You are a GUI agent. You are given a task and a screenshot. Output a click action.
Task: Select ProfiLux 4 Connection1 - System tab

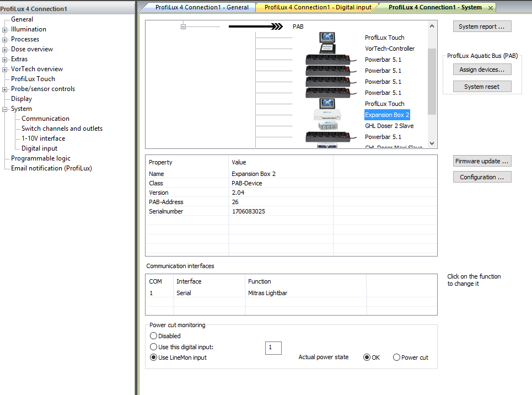tap(435, 7)
